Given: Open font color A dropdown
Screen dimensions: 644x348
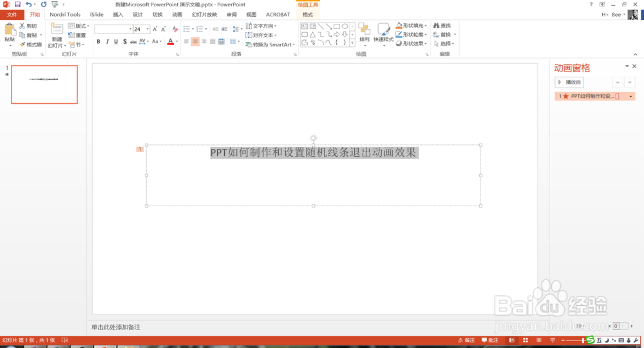Looking at the screenshot, I should [x=177, y=41].
